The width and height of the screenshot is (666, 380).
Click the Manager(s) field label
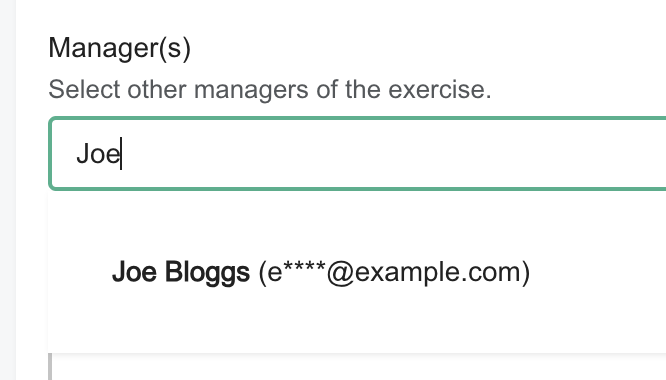click(120, 48)
